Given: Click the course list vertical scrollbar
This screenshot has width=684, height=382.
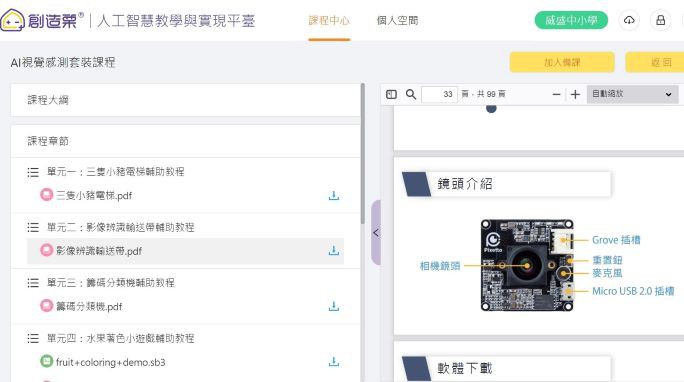Looking at the screenshot, I should 363,154.
